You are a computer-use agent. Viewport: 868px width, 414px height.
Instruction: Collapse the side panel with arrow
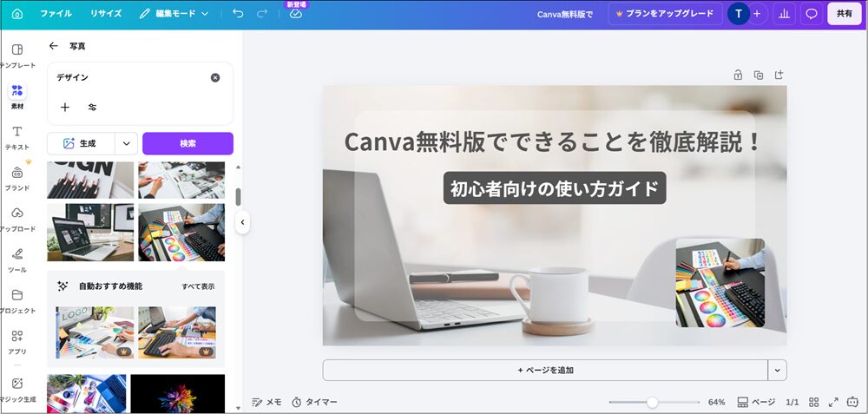[242, 222]
